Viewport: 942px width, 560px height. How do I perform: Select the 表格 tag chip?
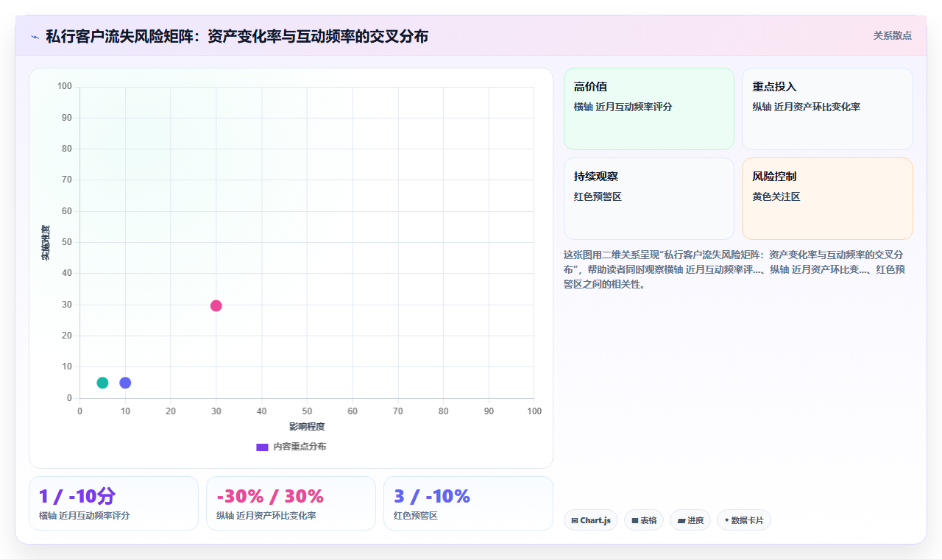point(644,520)
